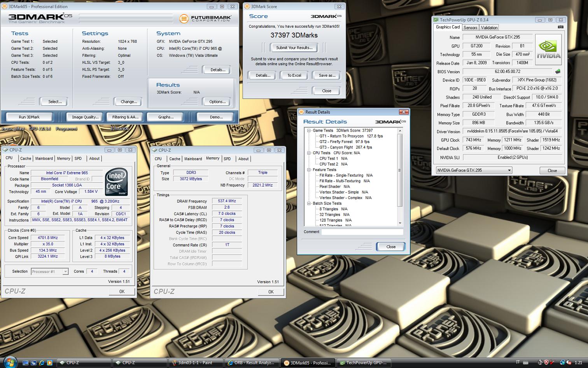This screenshot has height=368, width=588.
Task: Click the BIOS save chip icon in GPU-Z
Action: 558,71
